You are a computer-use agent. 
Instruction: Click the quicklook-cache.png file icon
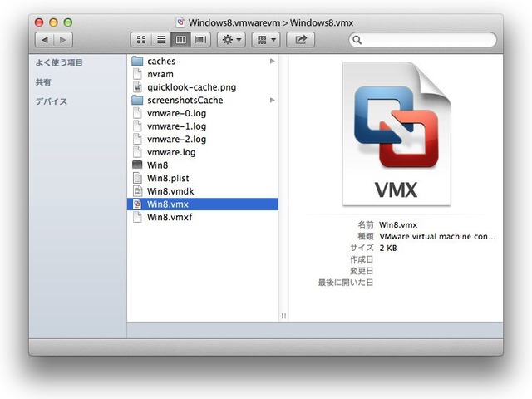coord(137,87)
